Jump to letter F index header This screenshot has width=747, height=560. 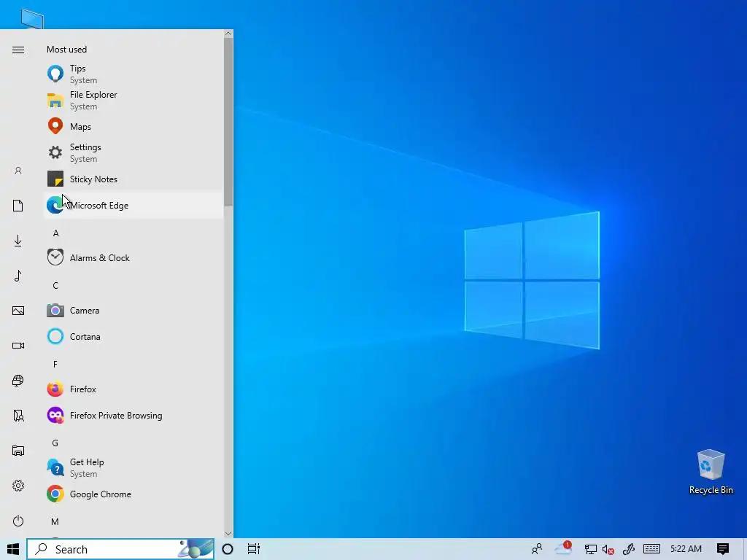(55, 365)
